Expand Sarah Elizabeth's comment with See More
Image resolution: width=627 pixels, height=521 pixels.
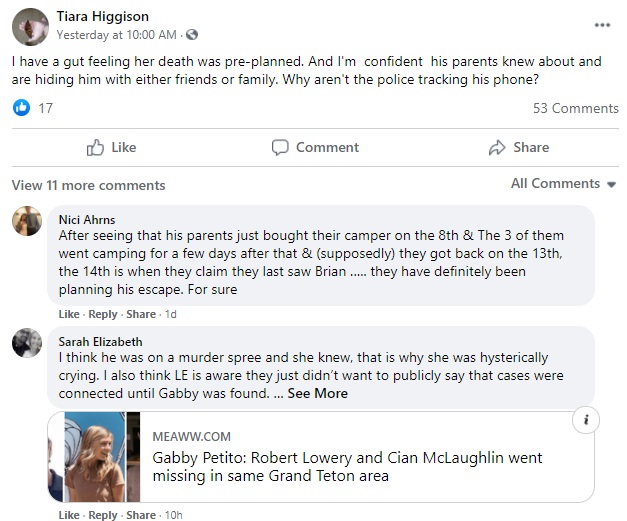tap(318, 393)
